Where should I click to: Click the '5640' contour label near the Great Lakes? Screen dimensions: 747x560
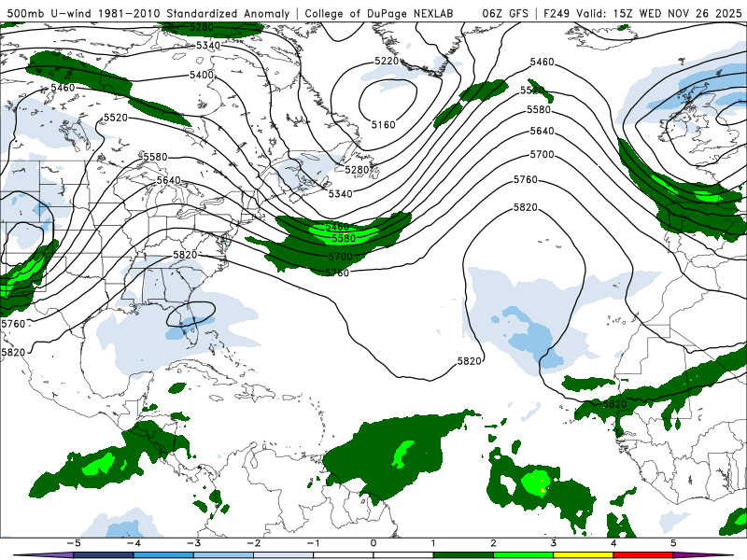click(169, 180)
